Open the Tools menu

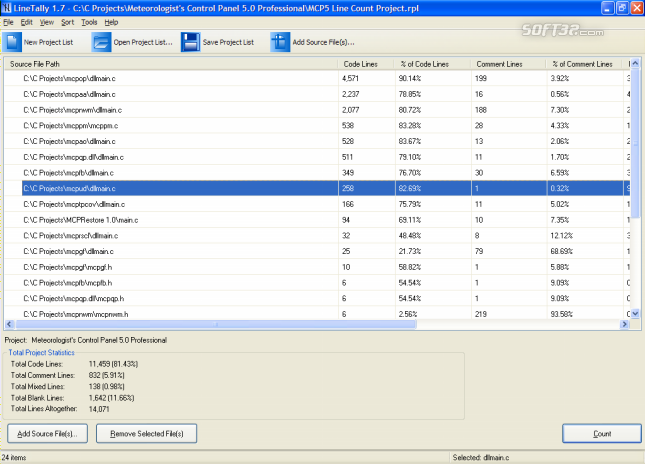[89, 22]
